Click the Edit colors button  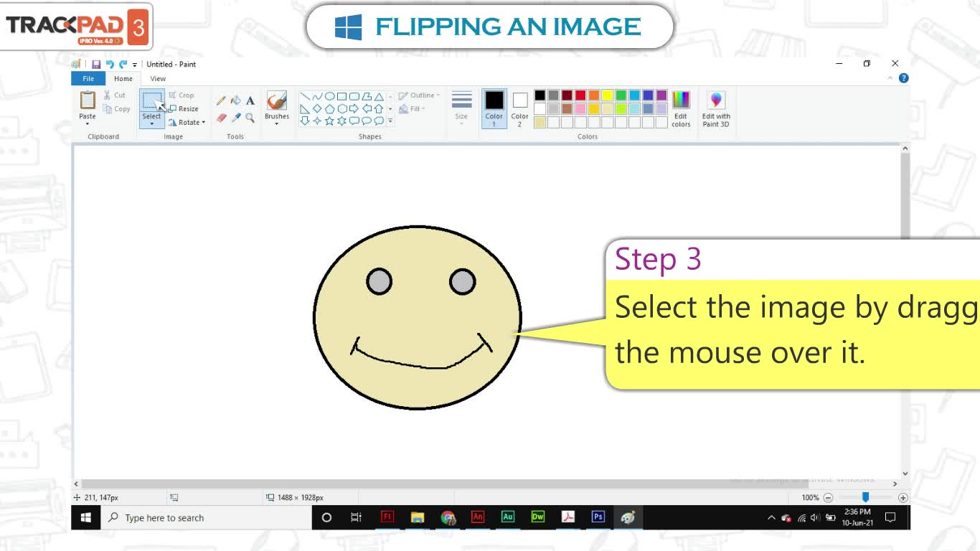(681, 110)
